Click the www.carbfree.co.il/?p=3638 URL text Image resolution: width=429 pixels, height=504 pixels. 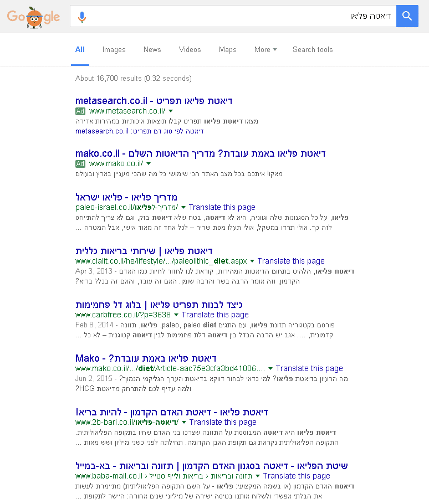(x=123, y=315)
